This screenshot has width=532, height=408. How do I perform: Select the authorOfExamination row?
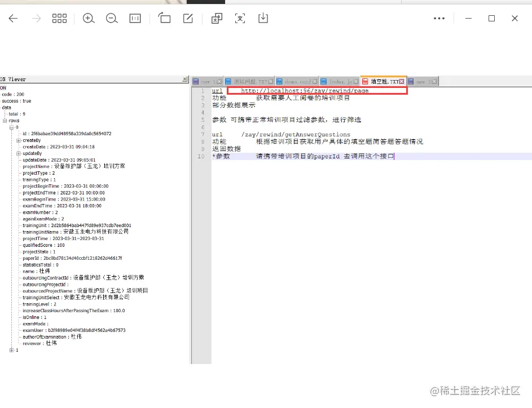click(52, 337)
